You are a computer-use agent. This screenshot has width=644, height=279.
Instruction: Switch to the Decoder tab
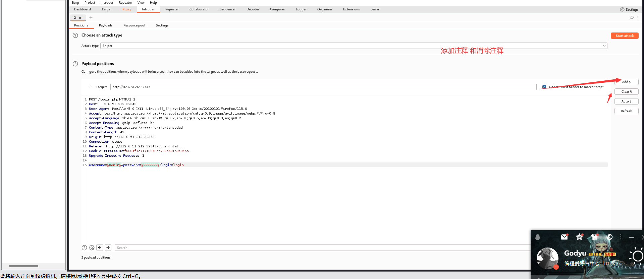click(x=253, y=9)
